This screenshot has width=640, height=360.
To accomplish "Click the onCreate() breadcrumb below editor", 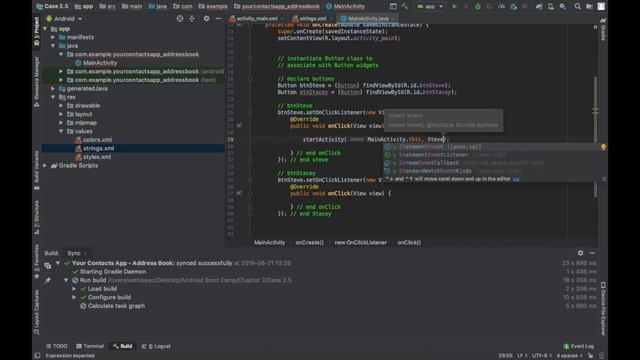I will [x=309, y=242].
